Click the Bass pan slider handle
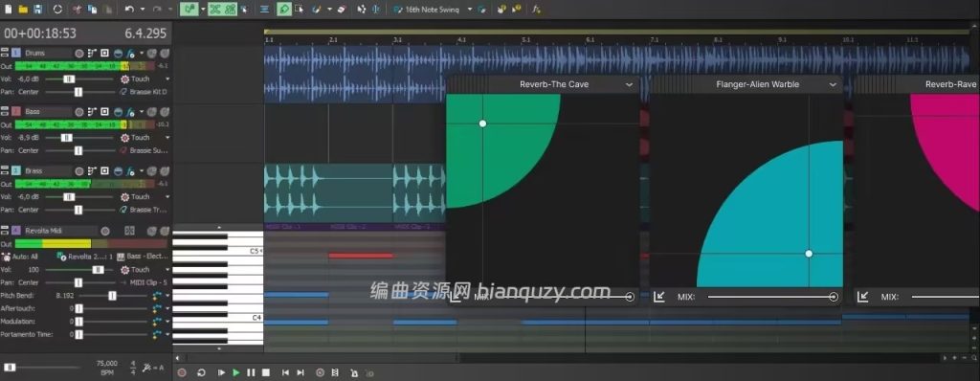Viewport: 980px width, 381px height. coord(78,151)
